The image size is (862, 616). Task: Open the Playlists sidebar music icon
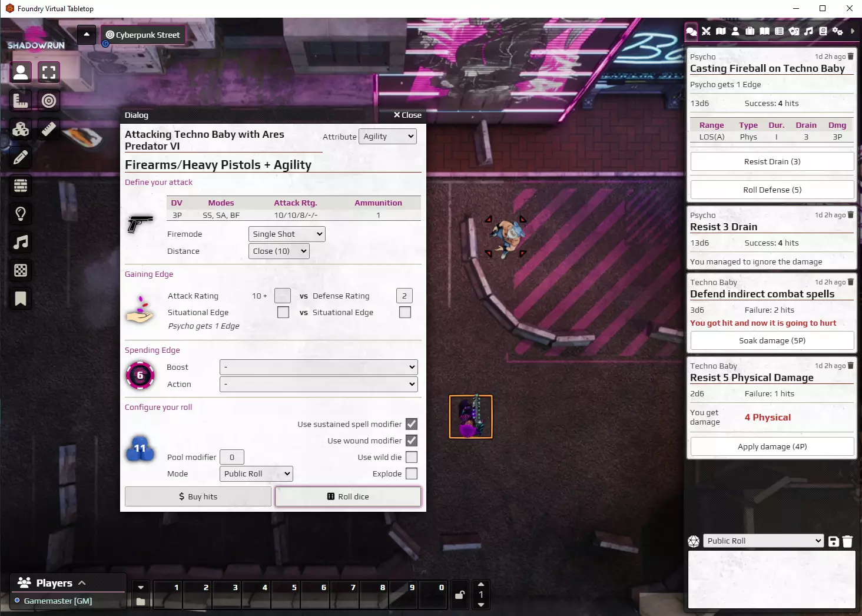[808, 31]
